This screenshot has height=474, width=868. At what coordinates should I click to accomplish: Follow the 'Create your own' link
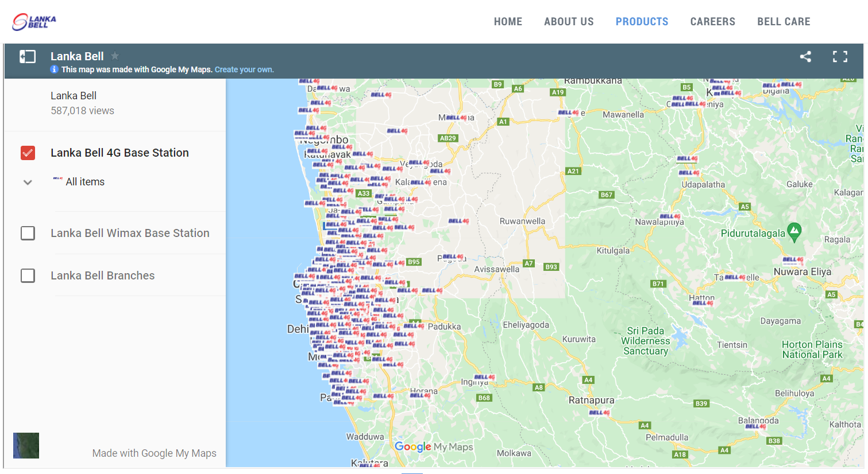coord(244,69)
